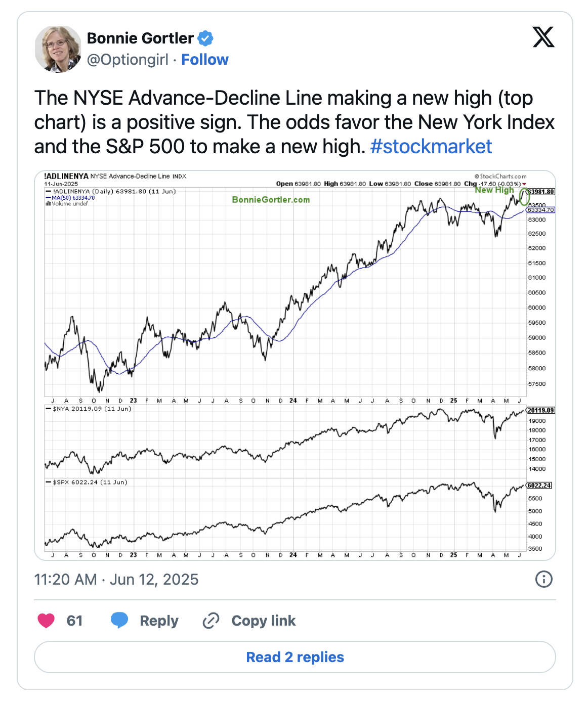Open the tweet info circle icon
This screenshot has height=703, width=588.
(543, 579)
